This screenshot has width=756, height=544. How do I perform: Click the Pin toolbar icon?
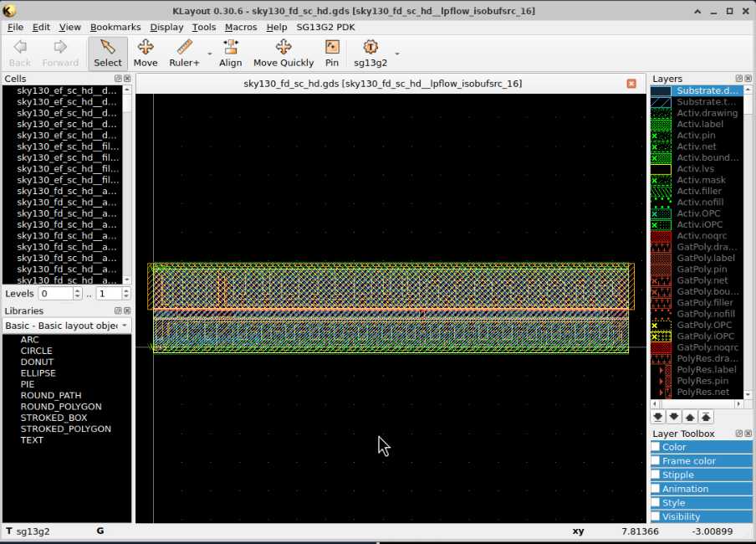[x=332, y=53]
